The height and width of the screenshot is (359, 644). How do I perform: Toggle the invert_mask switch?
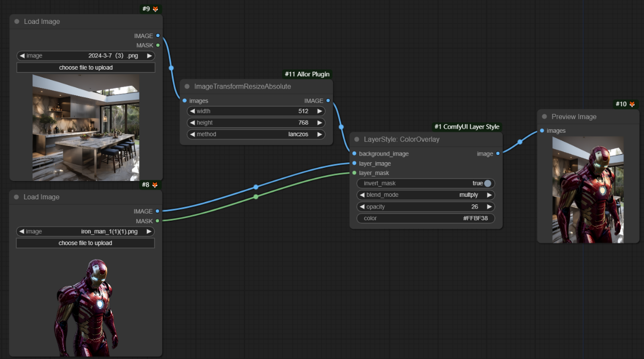[487, 184]
